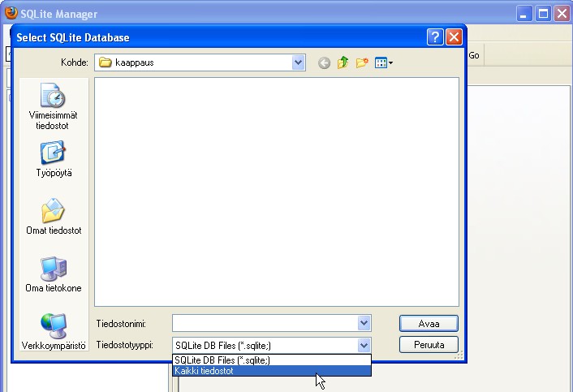Open Oma tietokone location

coord(54,274)
